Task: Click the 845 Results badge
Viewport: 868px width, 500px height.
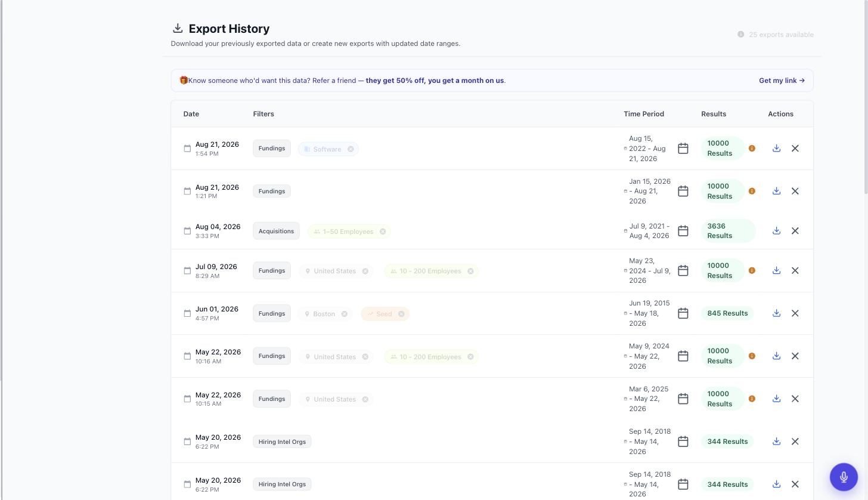Action: pyautogui.click(x=727, y=313)
